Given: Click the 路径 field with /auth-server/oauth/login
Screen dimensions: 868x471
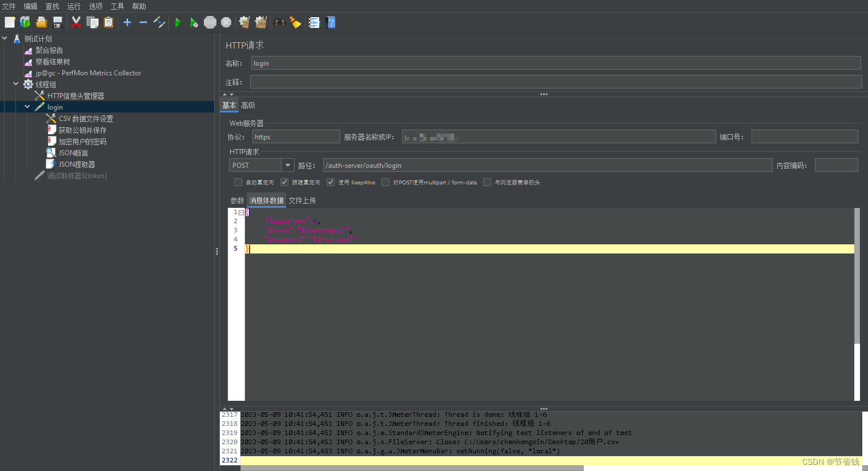Looking at the screenshot, I should click(x=548, y=165).
